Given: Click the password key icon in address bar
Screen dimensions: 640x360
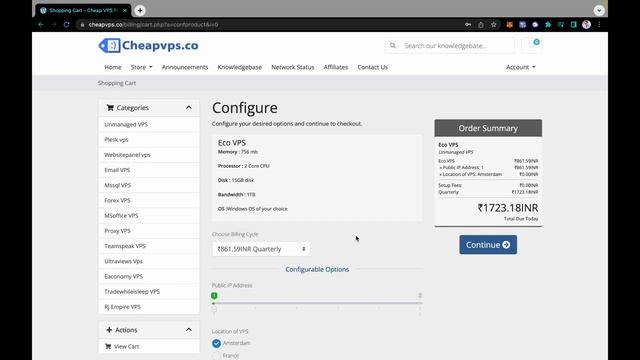Looking at the screenshot, I should pos(468,24).
